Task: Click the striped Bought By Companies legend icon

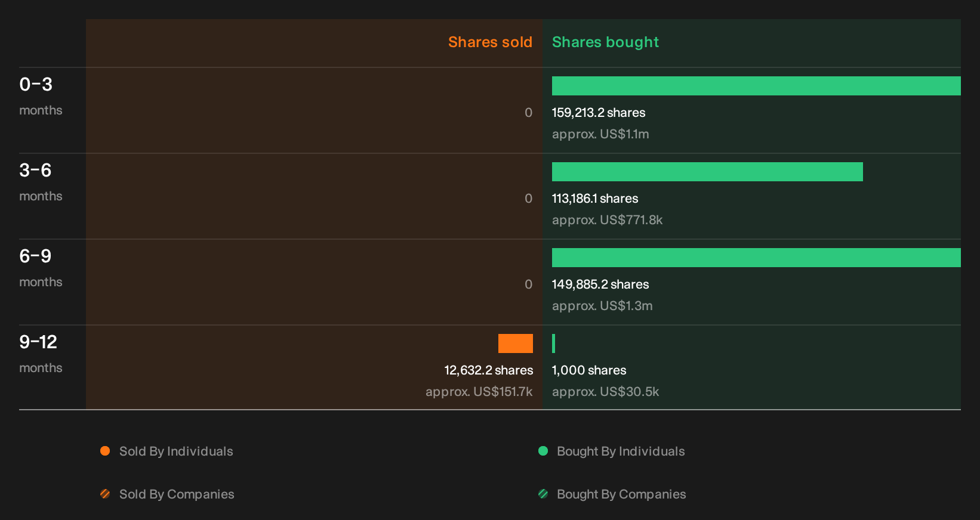Action: [543, 494]
